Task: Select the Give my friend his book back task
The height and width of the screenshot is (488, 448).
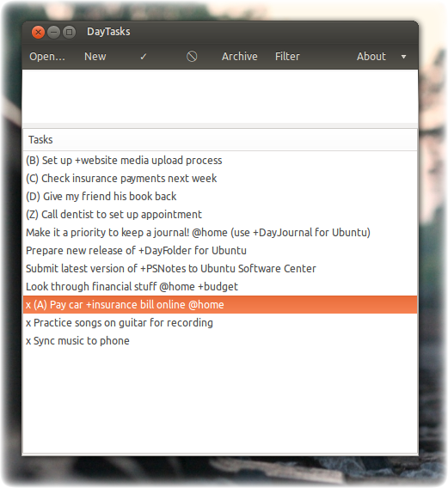Action: coord(220,197)
